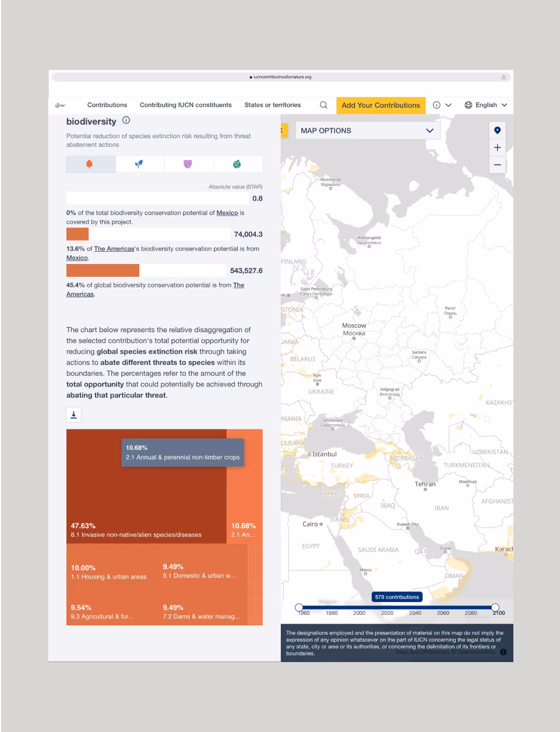
Task: Zoom out on the map
Action: tap(497, 165)
